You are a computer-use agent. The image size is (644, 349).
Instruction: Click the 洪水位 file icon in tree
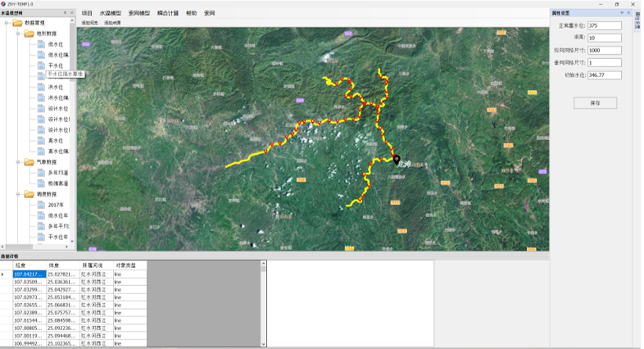point(41,87)
